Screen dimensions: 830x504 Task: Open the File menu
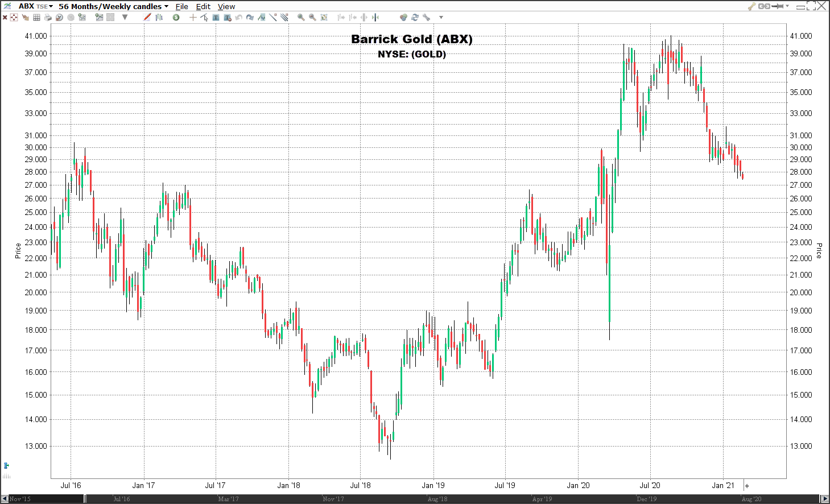182,6
